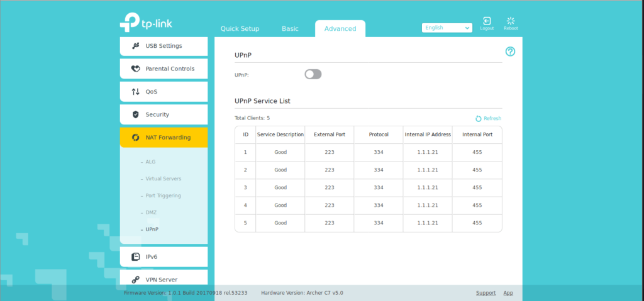Switch to the Basic tab
The height and width of the screenshot is (301, 644).
[x=290, y=29]
